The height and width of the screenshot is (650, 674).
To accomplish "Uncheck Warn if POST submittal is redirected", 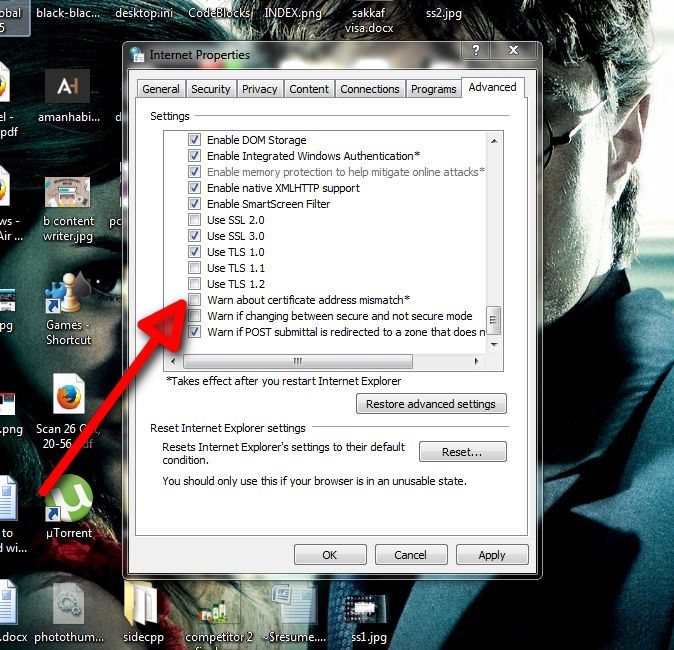I will tap(194, 331).
